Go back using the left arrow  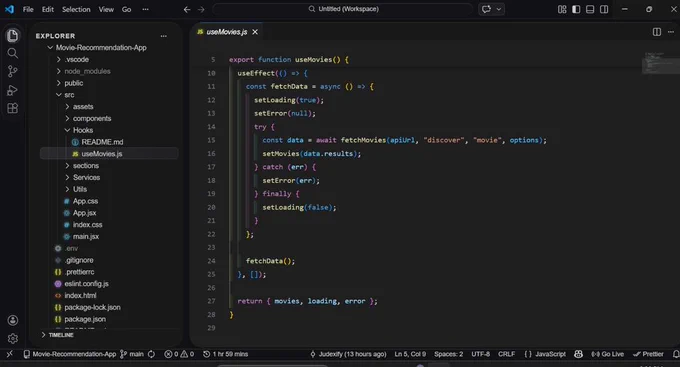pos(187,10)
